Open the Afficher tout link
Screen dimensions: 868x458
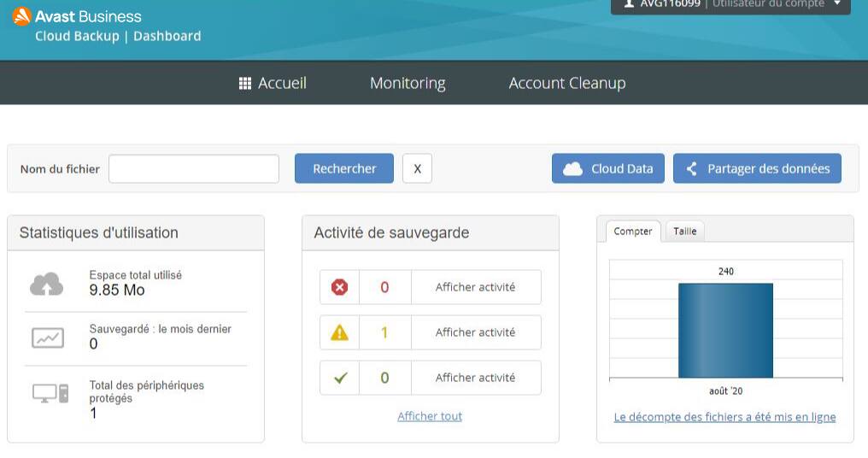[430, 416]
